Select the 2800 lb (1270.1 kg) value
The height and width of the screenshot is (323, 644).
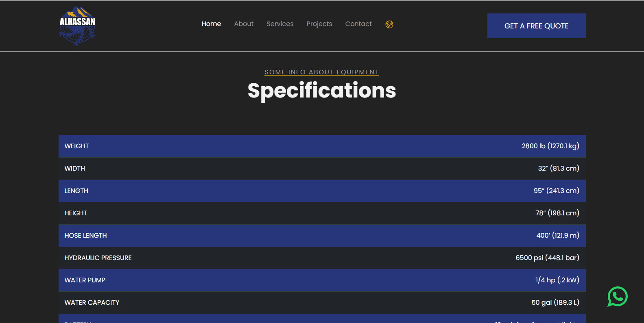tap(550, 146)
